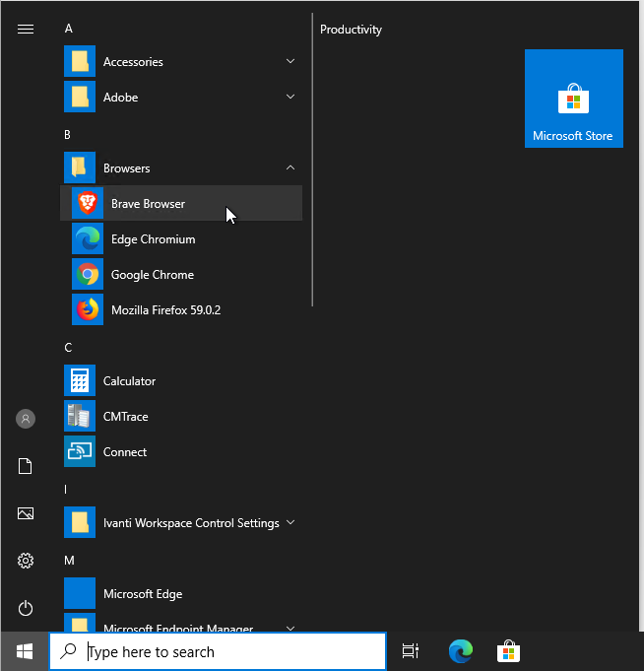Click Ivanti Workspace Control Settings text
Image resolution: width=644 pixels, height=671 pixels.
(x=191, y=523)
